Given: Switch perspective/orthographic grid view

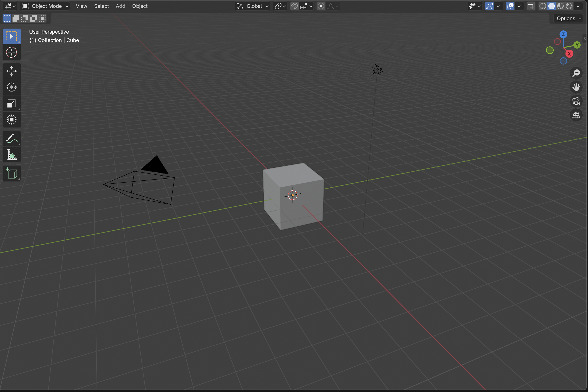Looking at the screenshot, I should tap(576, 115).
